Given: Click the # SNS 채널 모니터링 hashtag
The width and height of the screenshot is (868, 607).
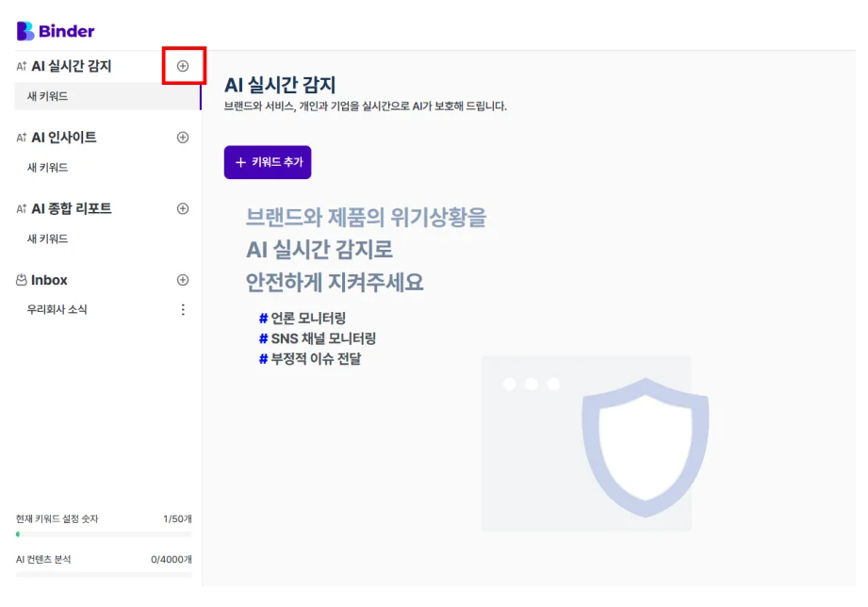Looking at the screenshot, I should click(x=318, y=338).
